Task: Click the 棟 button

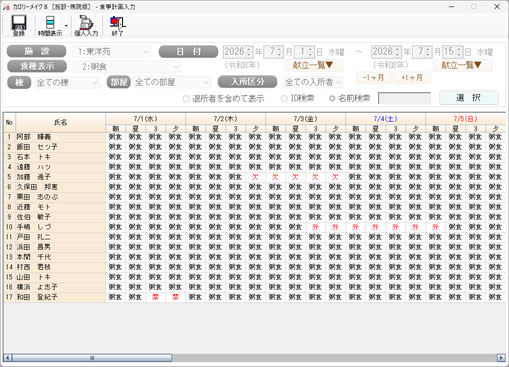Action: [19, 82]
